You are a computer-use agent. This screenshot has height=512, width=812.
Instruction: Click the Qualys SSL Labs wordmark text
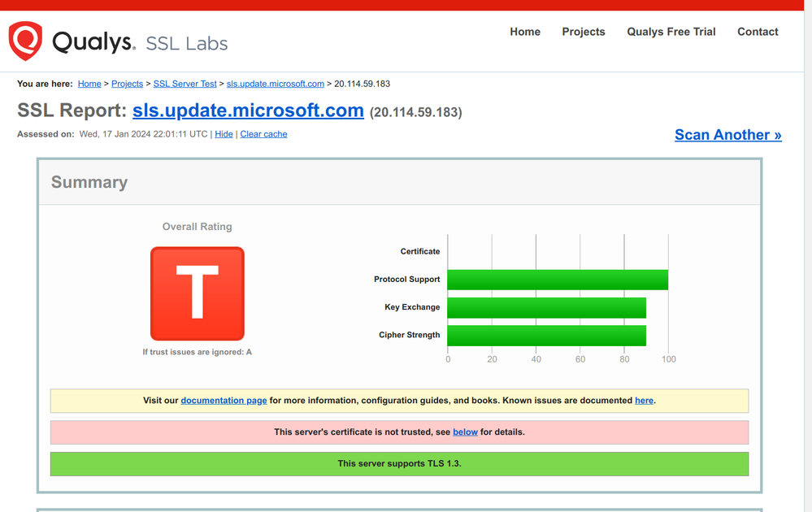tap(140, 42)
